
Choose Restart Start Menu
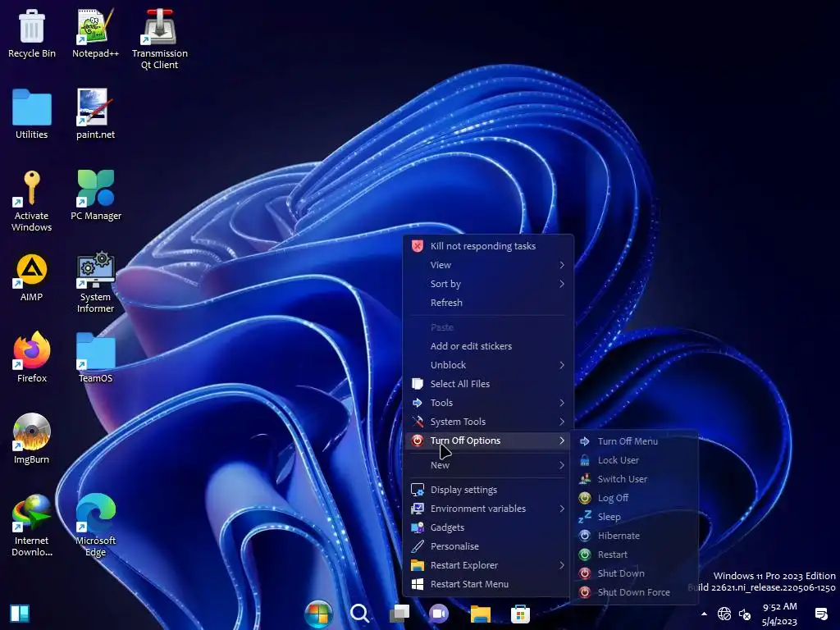pyautogui.click(x=488, y=584)
